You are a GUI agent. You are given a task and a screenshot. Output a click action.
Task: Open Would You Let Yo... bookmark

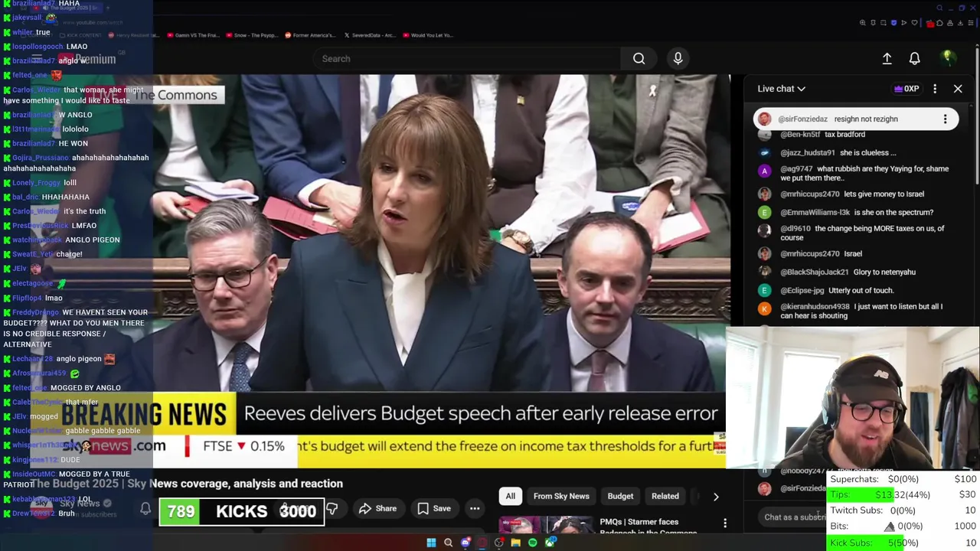[429, 35]
